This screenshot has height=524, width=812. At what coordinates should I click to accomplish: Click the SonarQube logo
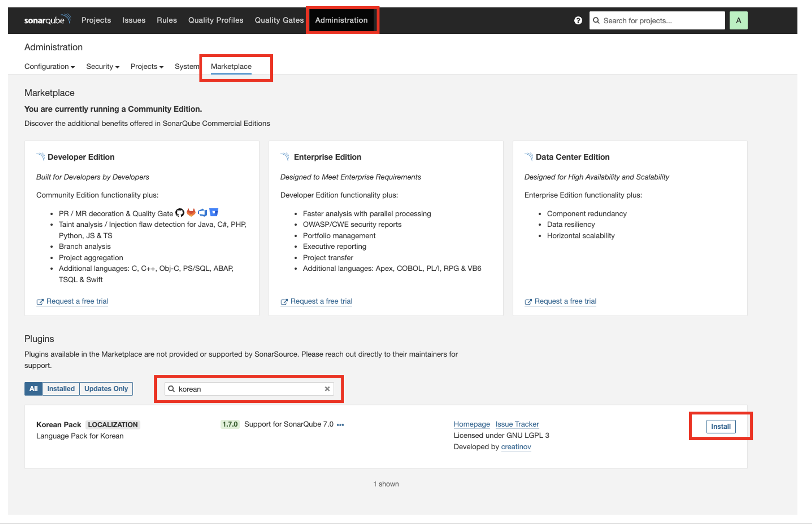(47, 20)
